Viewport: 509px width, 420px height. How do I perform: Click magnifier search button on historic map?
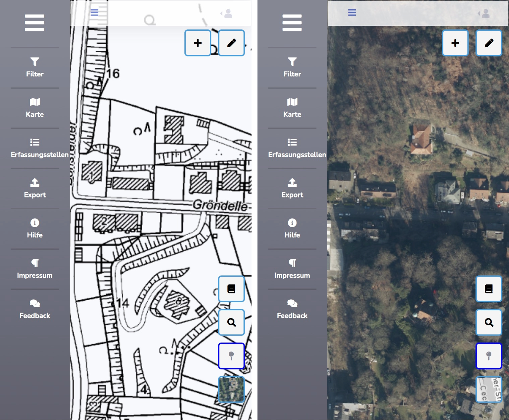(x=231, y=322)
